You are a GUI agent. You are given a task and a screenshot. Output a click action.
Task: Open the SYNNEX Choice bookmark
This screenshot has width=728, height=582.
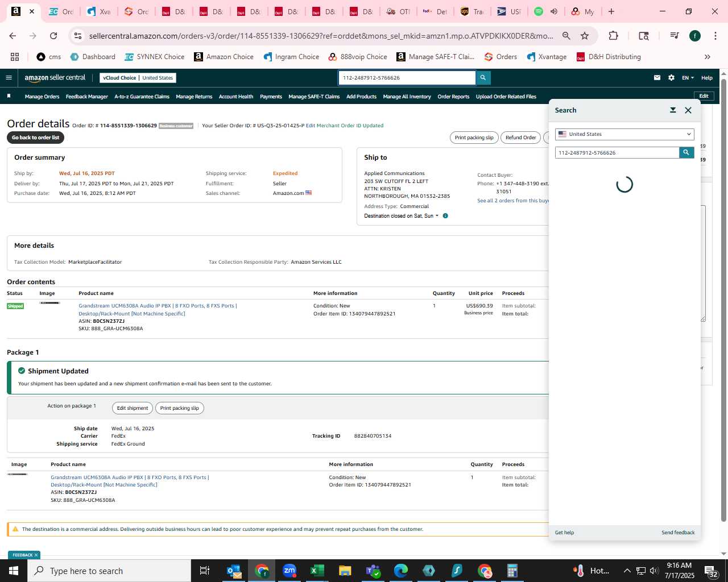click(x=154, y=57)
